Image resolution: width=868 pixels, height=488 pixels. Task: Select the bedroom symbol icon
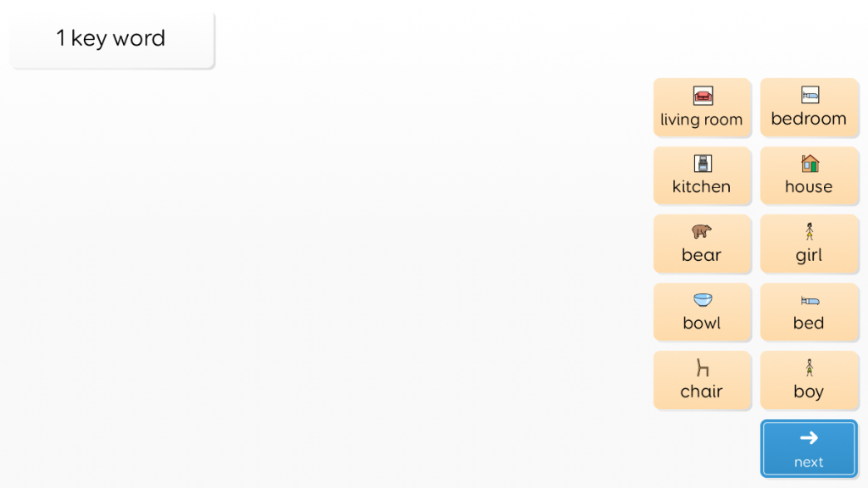coord(810,95)
